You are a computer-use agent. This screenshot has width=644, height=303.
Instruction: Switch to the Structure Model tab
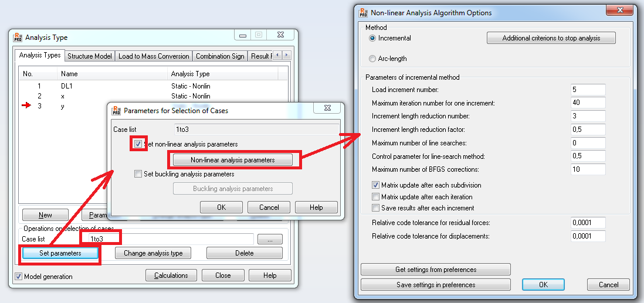(x=90, y=56)
